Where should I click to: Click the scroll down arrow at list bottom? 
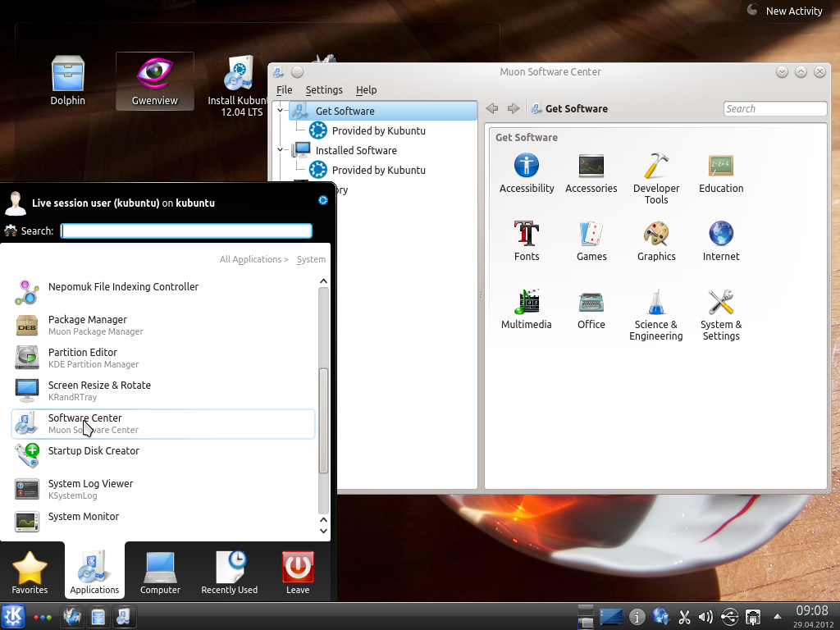323,531
